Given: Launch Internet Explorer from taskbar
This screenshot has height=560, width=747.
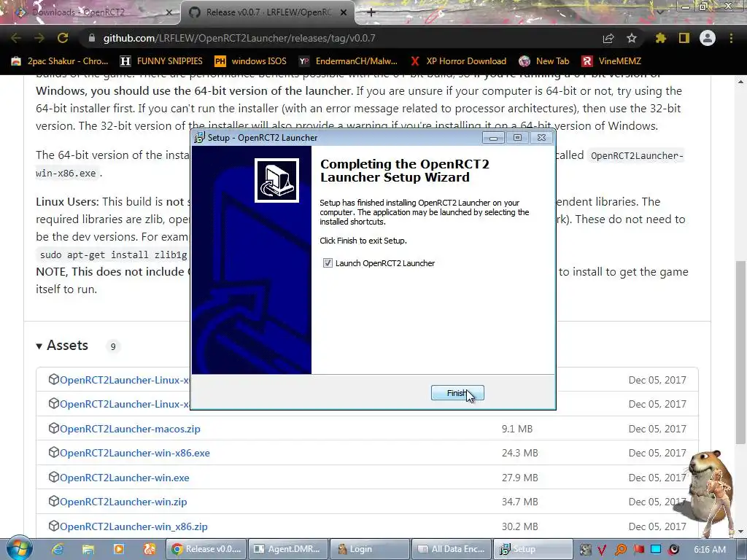Looking at the screenshot, I should 58,549.
